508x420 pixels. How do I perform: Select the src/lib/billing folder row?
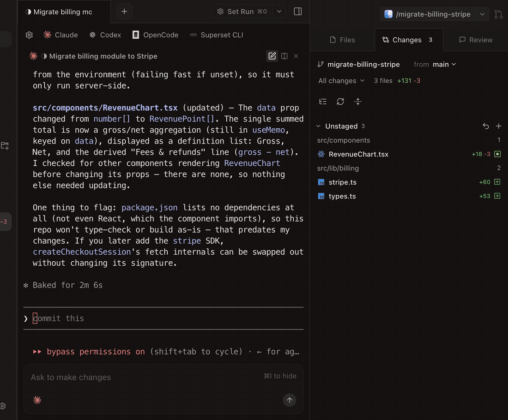tap(409, 168)
